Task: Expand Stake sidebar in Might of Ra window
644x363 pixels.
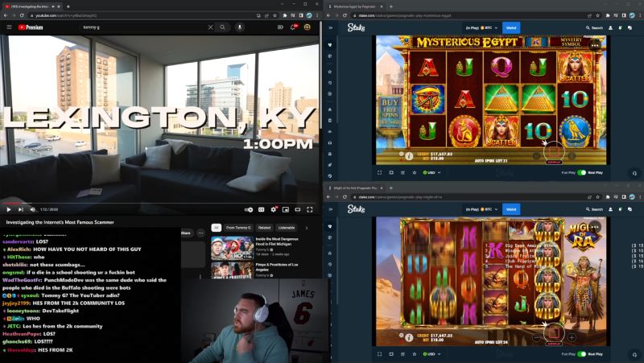Action: click(x=330, y=209)
